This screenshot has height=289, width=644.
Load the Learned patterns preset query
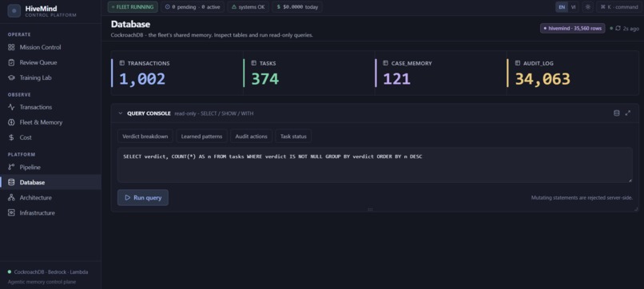(x=201, y=137)
